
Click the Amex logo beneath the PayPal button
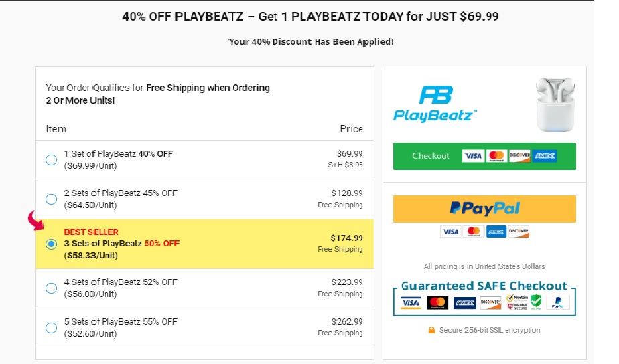[496, 232]
